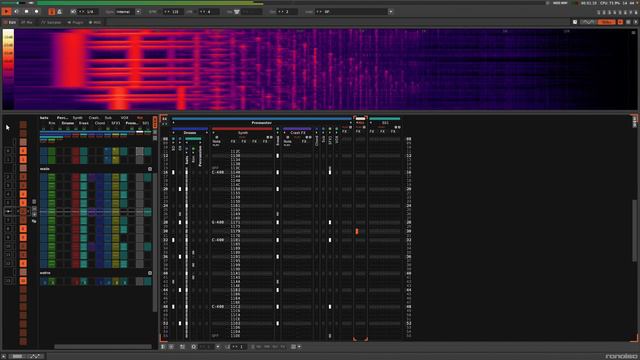Click the pattern matrix horizontal scrollbar

(x=103, y=347)
